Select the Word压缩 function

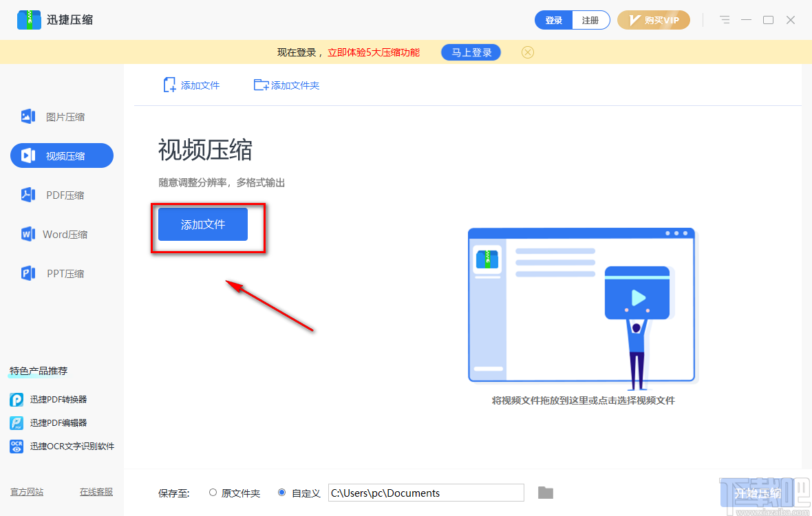(x=61, y=234)
